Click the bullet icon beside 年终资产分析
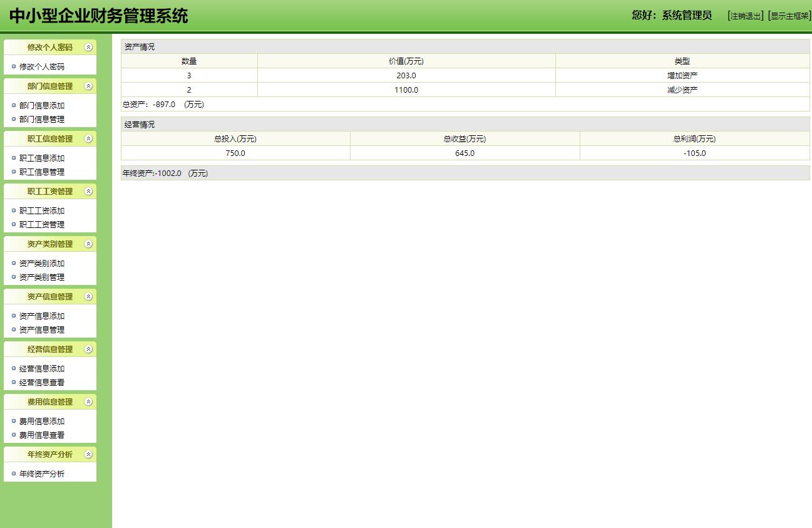 pos(14,474)
